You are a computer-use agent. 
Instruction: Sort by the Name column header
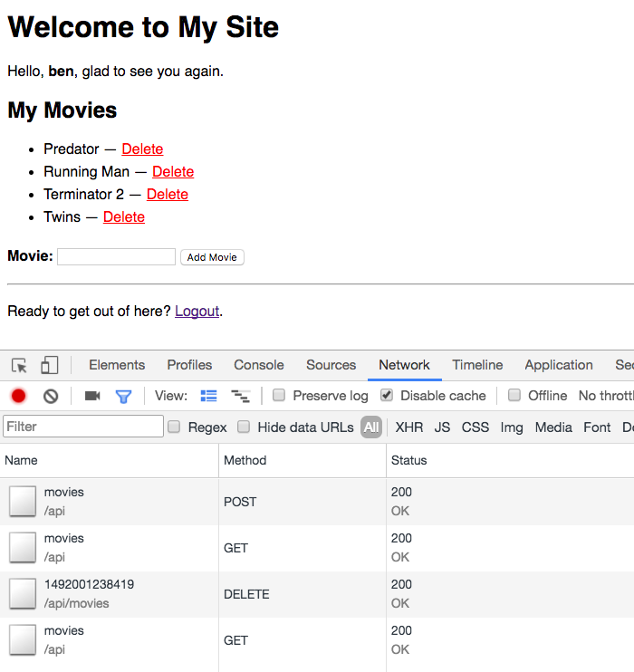(x=110, y=460)
